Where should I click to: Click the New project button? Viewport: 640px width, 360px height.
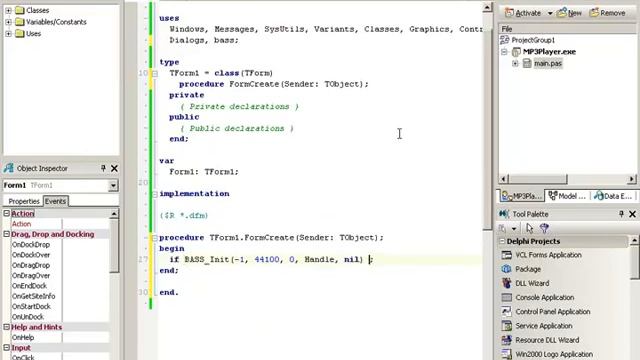570,13
